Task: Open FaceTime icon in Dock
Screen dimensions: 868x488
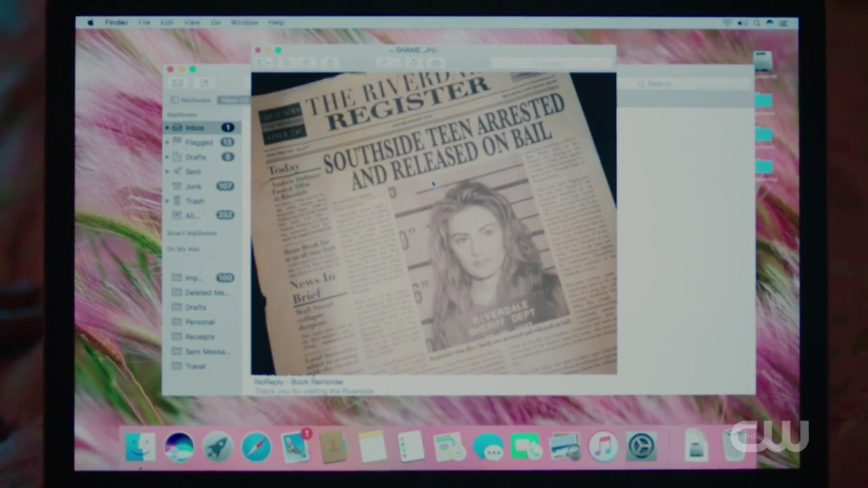Action: pyautogui.click(x=526, y=446)
